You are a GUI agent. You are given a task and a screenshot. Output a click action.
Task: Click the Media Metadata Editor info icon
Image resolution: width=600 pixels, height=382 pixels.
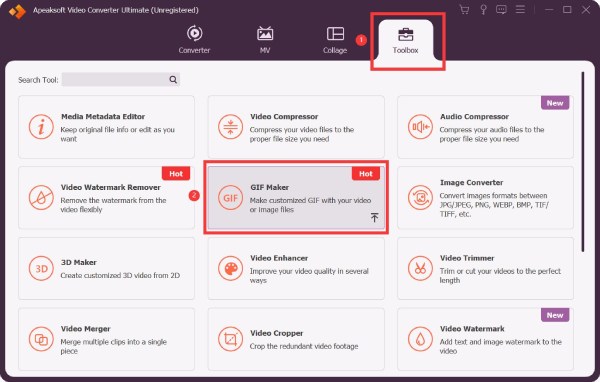pyautogui.click(x=41, y=127)
